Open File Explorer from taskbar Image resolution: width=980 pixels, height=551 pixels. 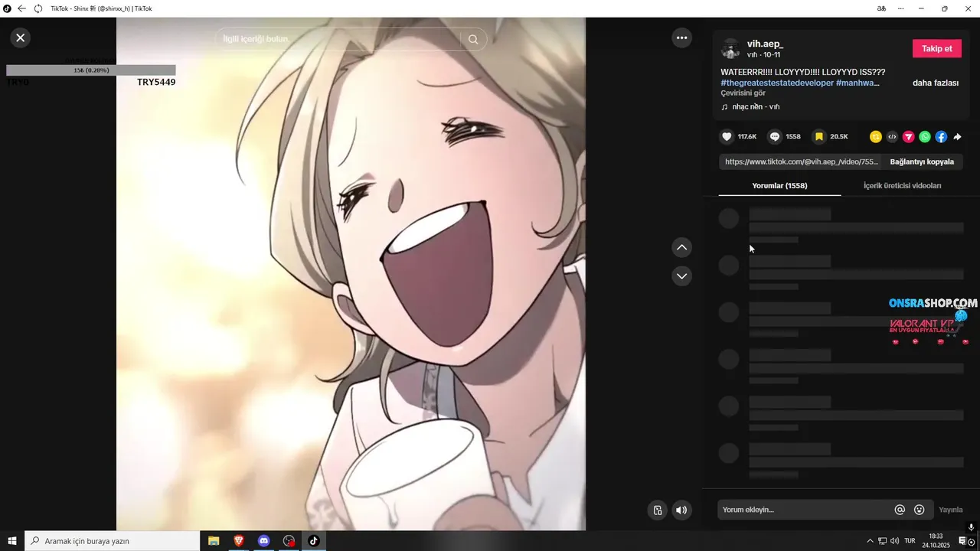coord(214,541)
